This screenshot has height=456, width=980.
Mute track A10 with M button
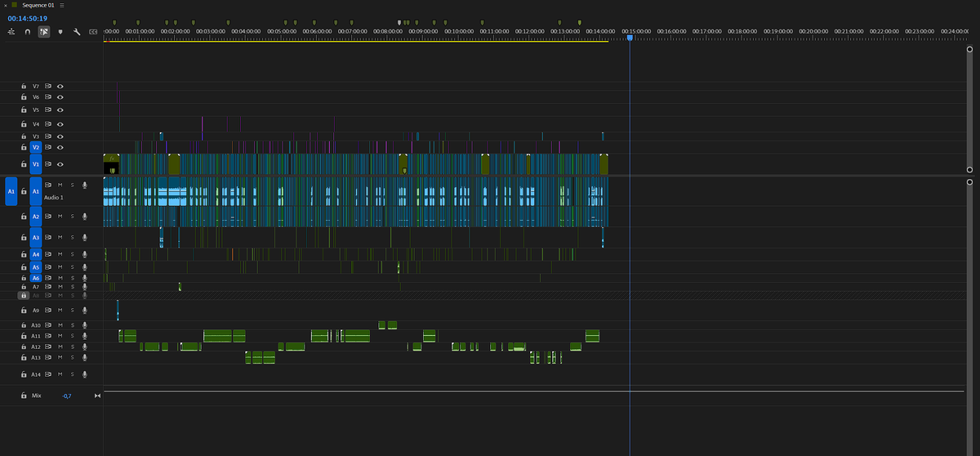click(x=60, y=325)
